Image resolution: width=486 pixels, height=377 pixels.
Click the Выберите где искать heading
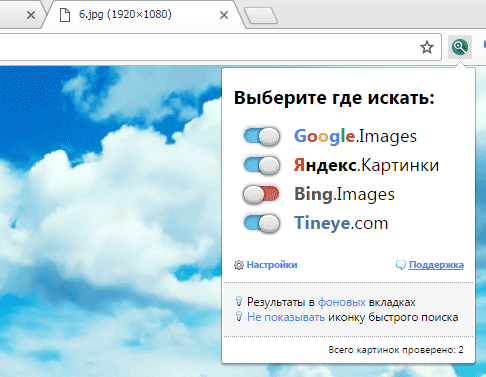click(334, 98)
